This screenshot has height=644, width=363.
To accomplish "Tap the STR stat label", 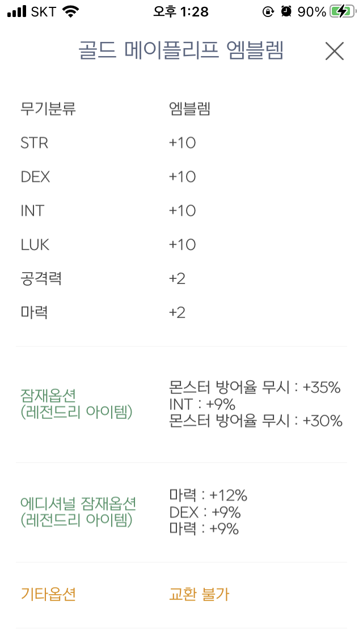I will (x=35, y=143).
